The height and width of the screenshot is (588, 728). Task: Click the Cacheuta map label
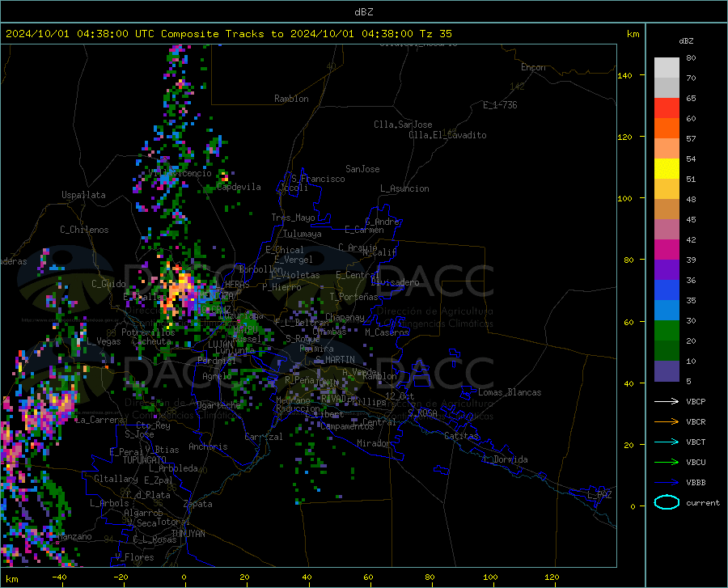[x=151, y=341]
